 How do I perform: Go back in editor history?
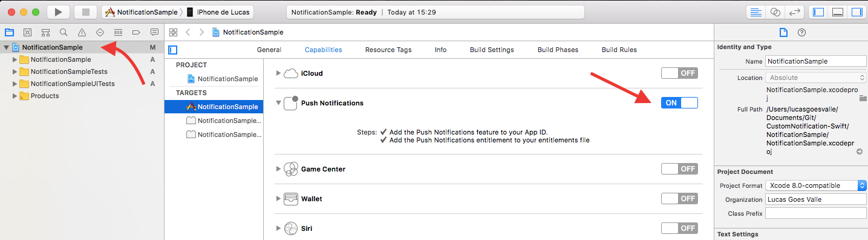pyautogui.click(x=188, y=32)
